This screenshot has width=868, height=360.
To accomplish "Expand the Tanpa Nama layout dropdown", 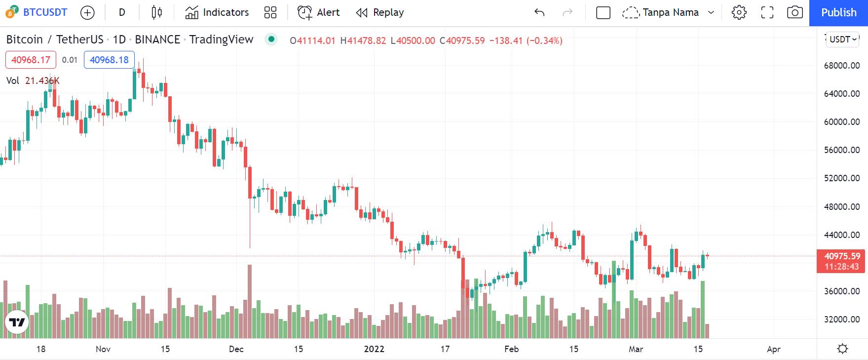I will [711, 12].
